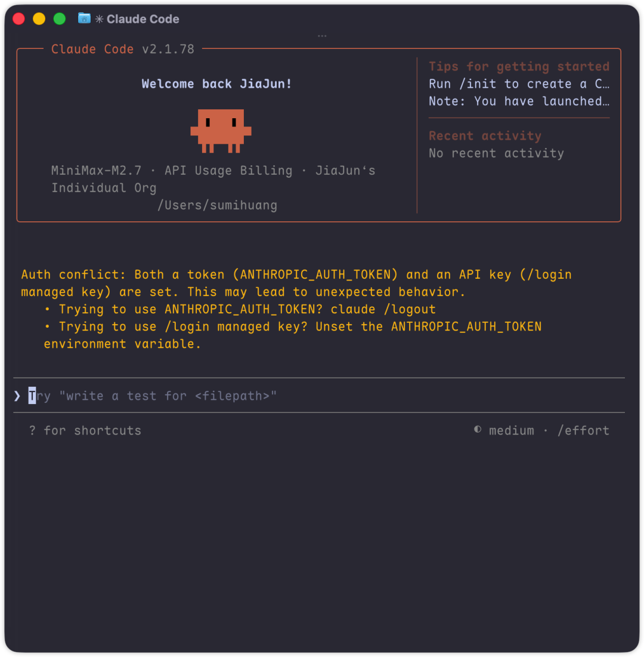This screenshot has width=644, height=657.
Task: Click the "Tips for getting started" heading
Action: [x=519, y=66]
